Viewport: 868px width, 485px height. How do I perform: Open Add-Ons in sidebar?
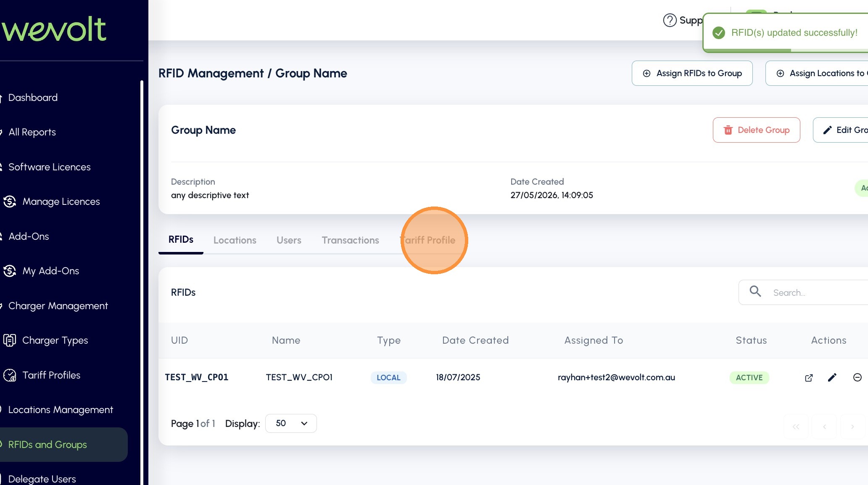pyautogui.click(x=29, y=236)
